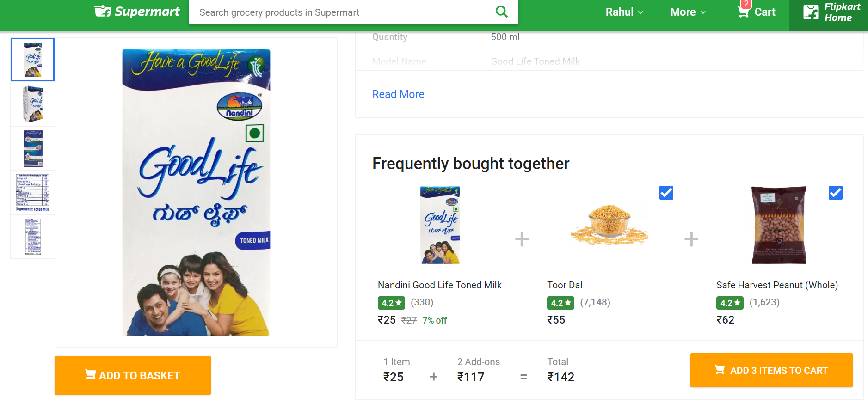The width and height of the screenshot is (868, 403).
Task: Click the Toor Dal product image
Action: [x=609, y=225]
